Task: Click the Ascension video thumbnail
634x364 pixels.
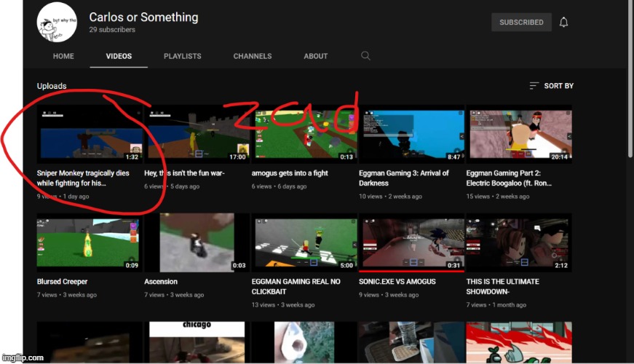Action: tap(196, 243)
